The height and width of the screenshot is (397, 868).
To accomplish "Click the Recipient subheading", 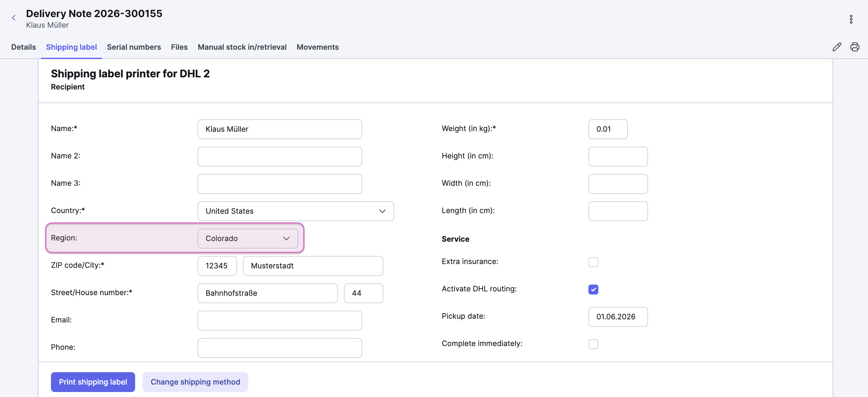I will coord(68,87).
